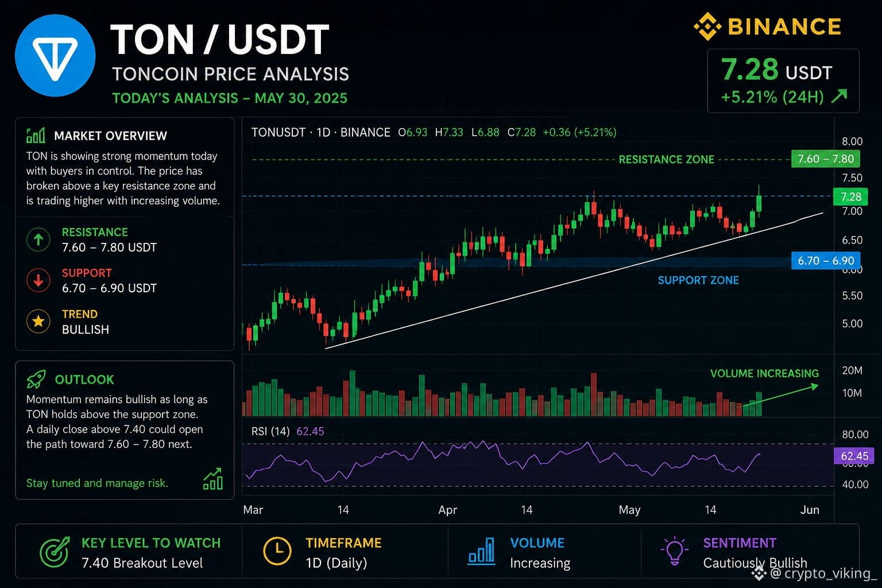Click the '+0.36 (+5.21%)' change in chart header
Image resolution: width=882 pixels, height=588 pixels.
tap(579, 132)
